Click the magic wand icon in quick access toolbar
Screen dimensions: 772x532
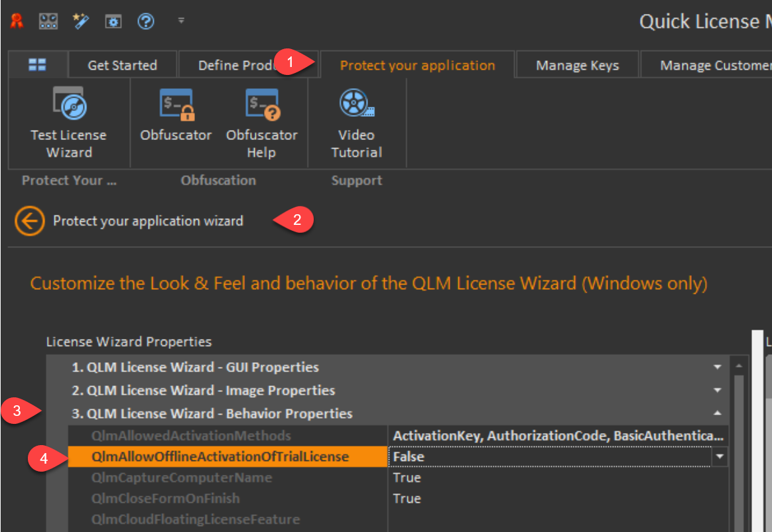click(81, 21)
